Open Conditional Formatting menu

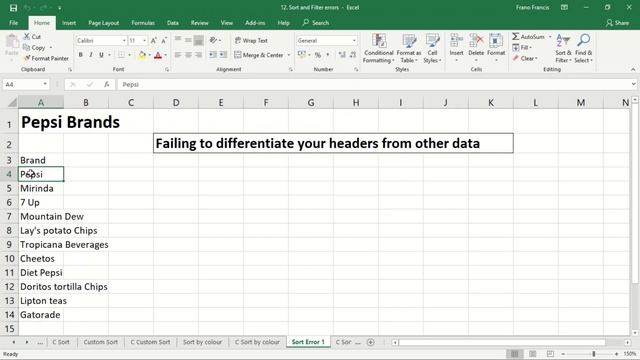[379, 48]
